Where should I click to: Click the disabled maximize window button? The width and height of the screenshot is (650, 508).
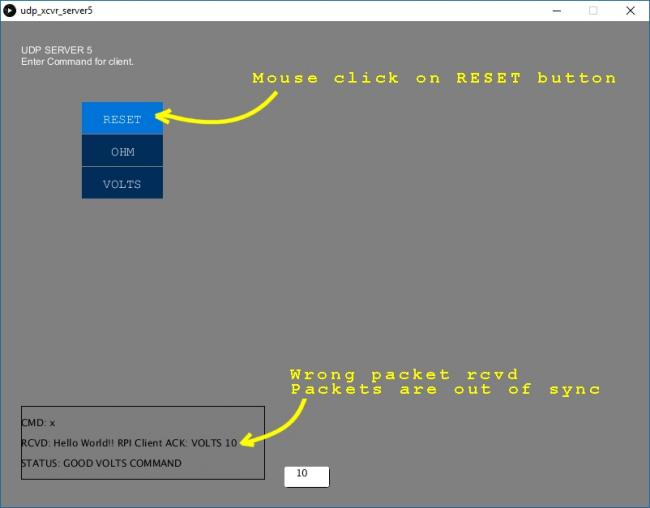click(x=593, y=11)
